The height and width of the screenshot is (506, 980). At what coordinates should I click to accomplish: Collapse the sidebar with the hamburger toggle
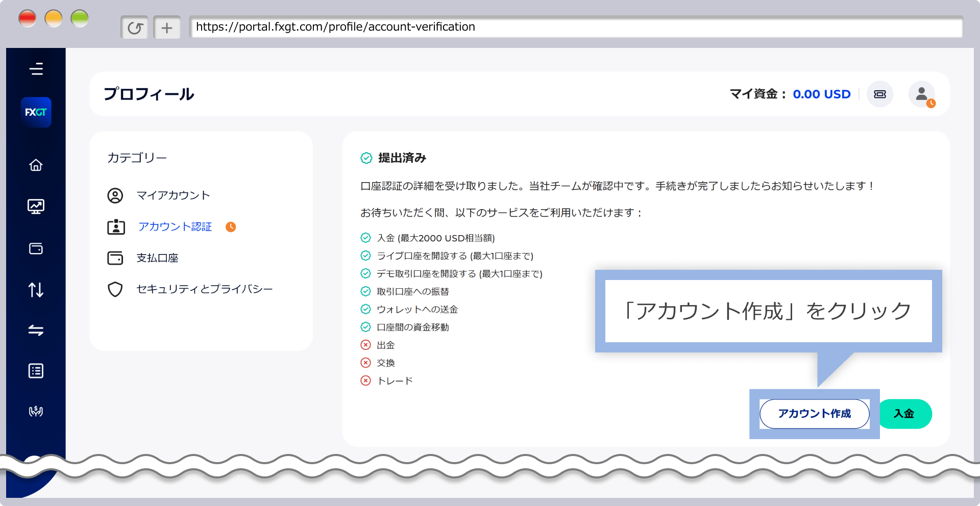pyautogui.click(x=36, y=69)
